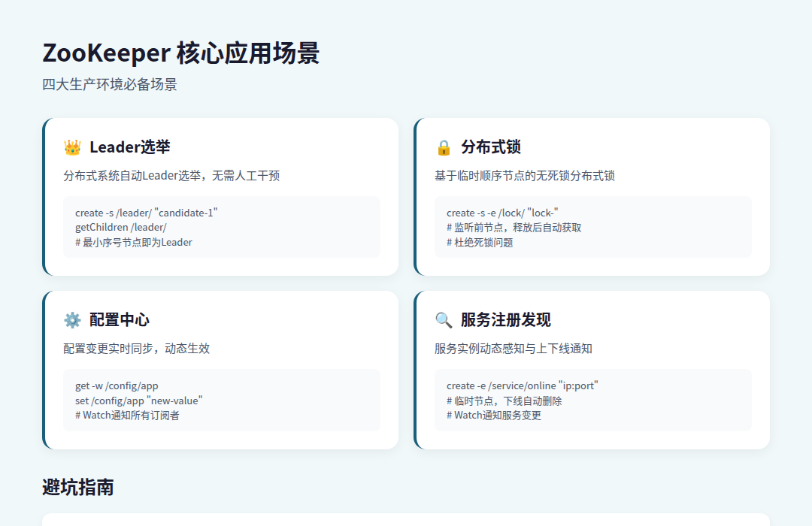
Task: Click description 服务实例动态感知与上下线通知
Action: click(x=514, y=349)
